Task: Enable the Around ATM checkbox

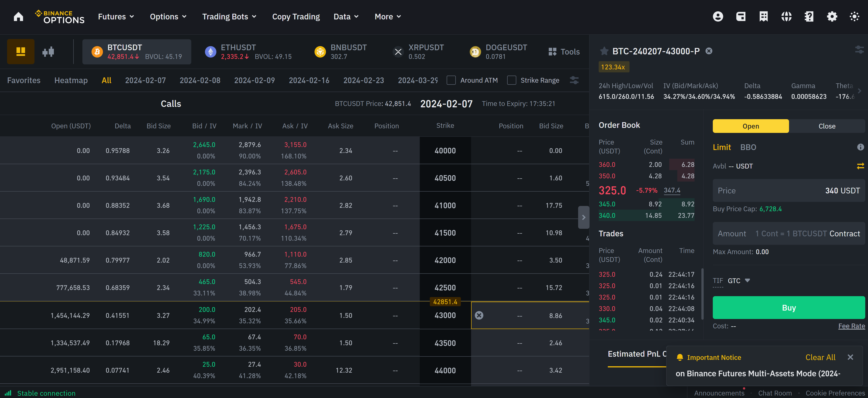Action: pos(451,80)
